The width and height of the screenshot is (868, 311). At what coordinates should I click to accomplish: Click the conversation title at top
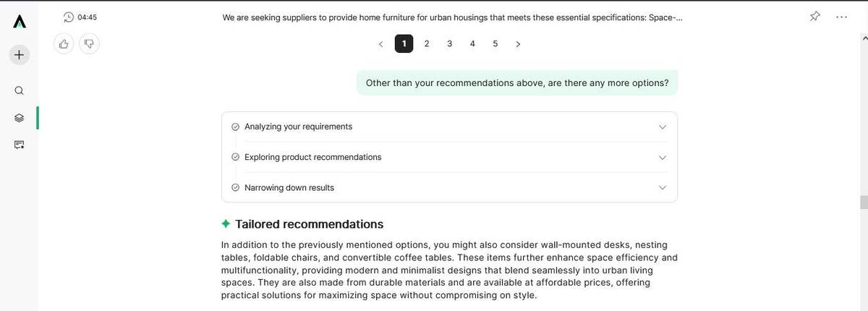coord(452,17)
